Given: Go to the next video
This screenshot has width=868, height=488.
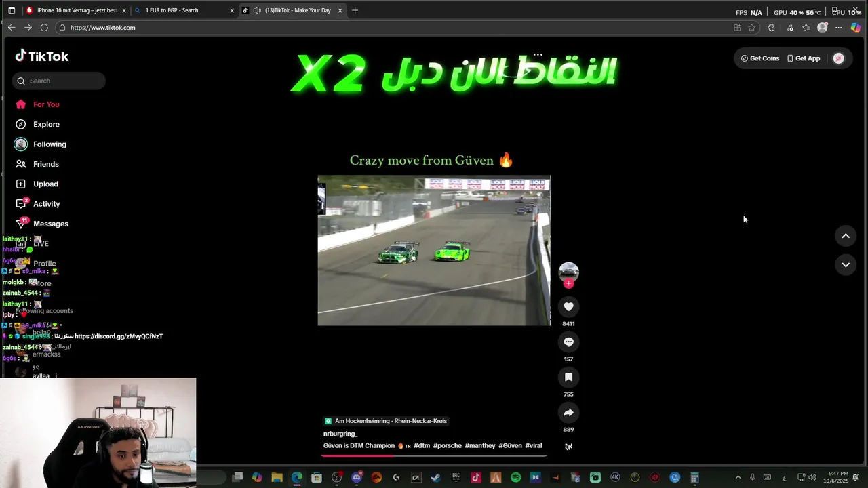Looking at the screenshot, I should pos(846,265).
